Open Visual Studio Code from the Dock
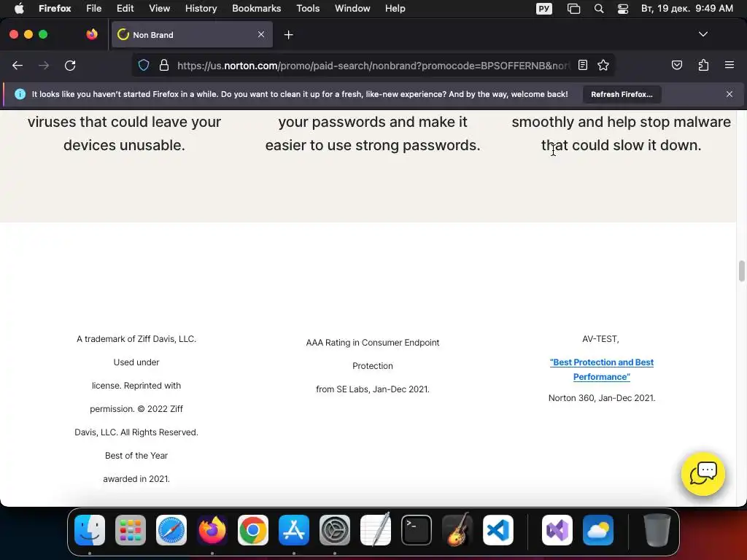Image resolution: width=747 pixels, height=560 pixels. click(498, 530)
